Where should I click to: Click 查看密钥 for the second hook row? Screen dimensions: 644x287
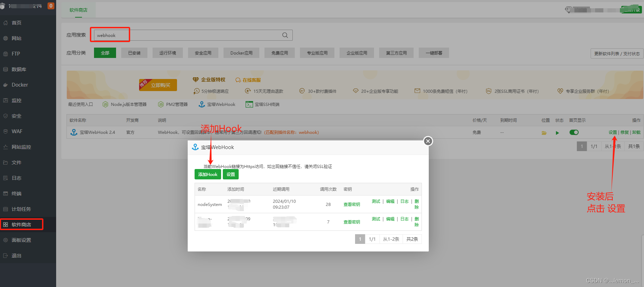[352, 222]
